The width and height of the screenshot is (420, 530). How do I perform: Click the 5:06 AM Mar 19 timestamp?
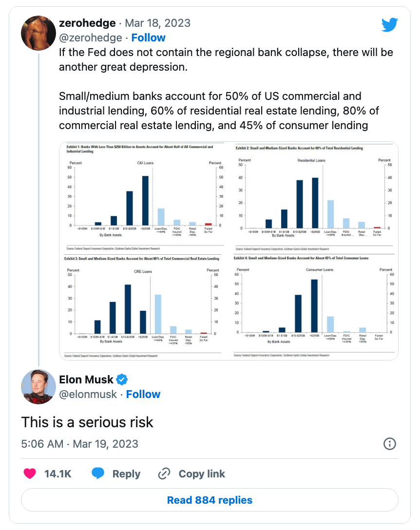pos(80,444)
